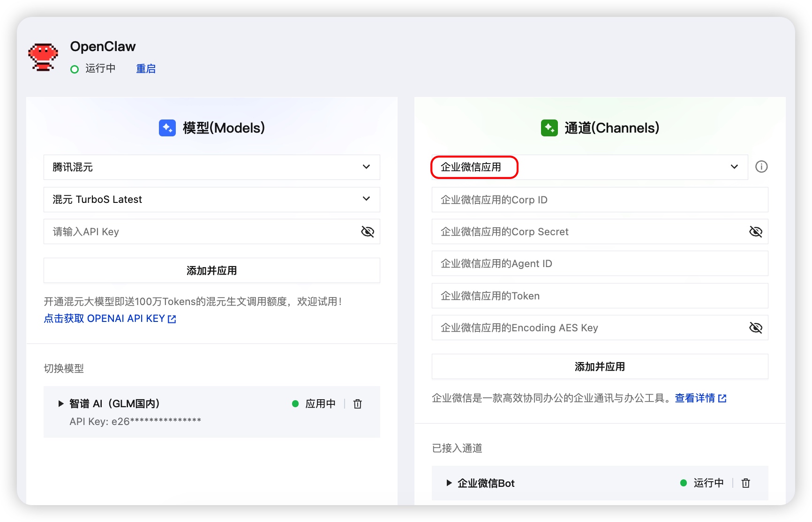Delete the 智谱 AI model entry
812x522 pixels.
pos(358,404)
